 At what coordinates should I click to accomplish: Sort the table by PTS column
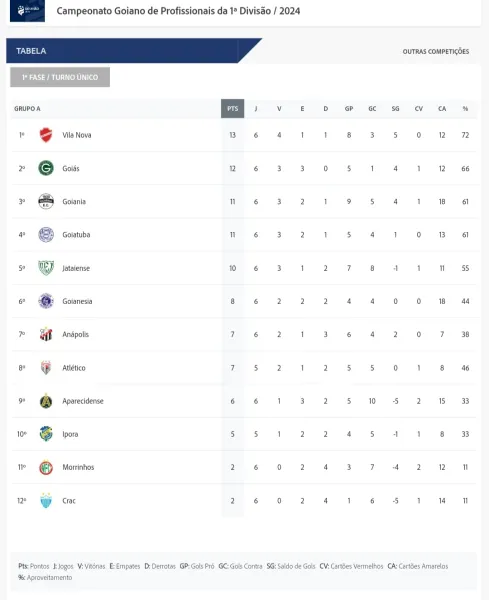233,109
